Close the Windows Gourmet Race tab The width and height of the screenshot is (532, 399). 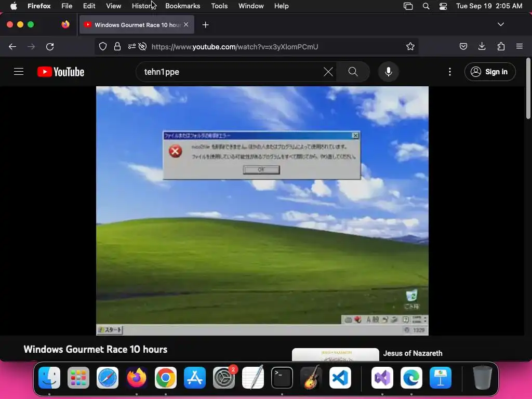point(186,24)
